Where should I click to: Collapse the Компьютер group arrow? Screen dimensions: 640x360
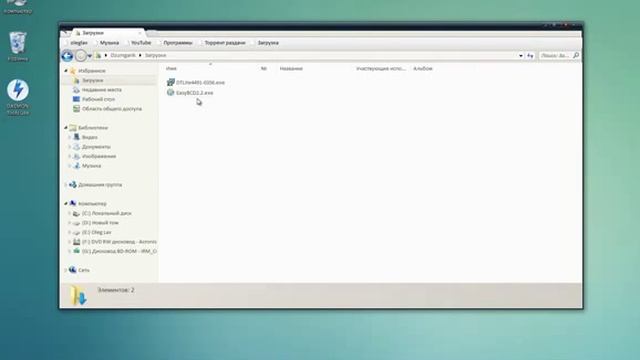[x=66, y=203]
